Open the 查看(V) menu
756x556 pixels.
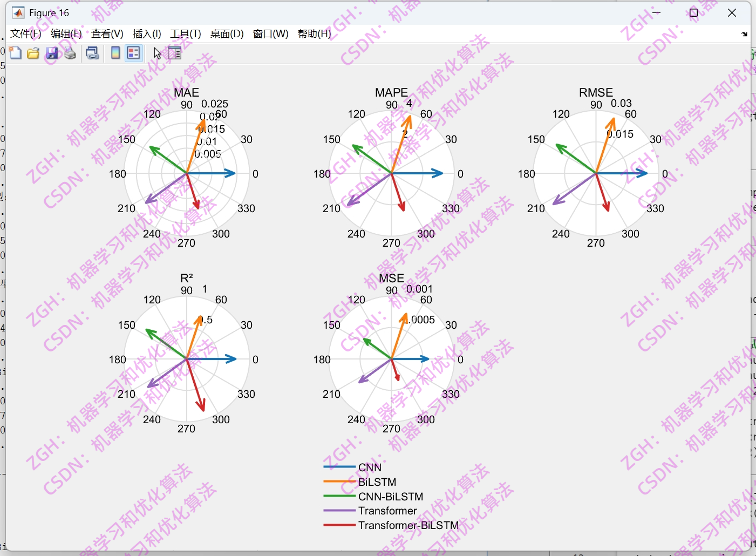click(107, 33)
